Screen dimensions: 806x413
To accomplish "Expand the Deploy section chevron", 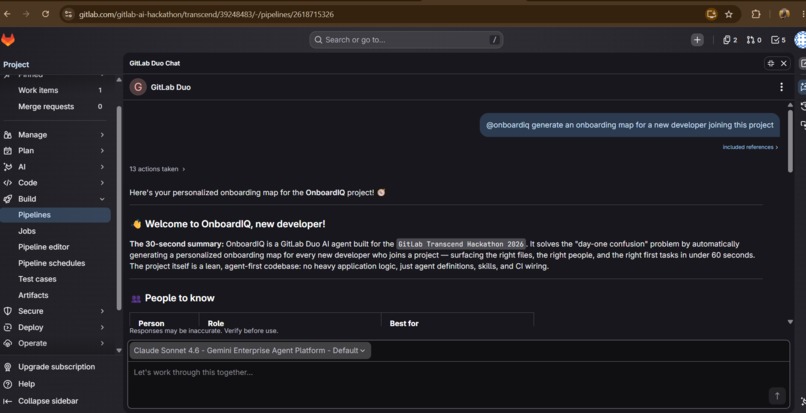I will [102, 327].
